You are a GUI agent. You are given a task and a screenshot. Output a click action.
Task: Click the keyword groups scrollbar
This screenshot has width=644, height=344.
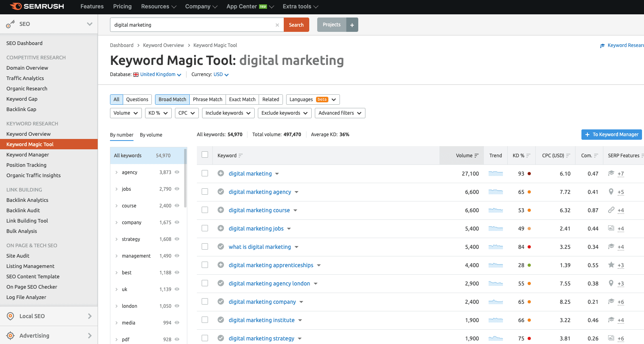coord(185,178)
